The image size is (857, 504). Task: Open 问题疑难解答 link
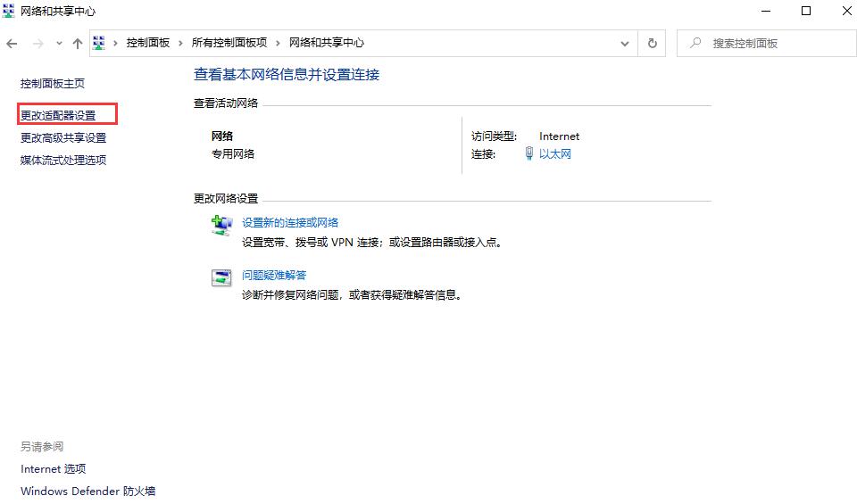click(274, 275)
